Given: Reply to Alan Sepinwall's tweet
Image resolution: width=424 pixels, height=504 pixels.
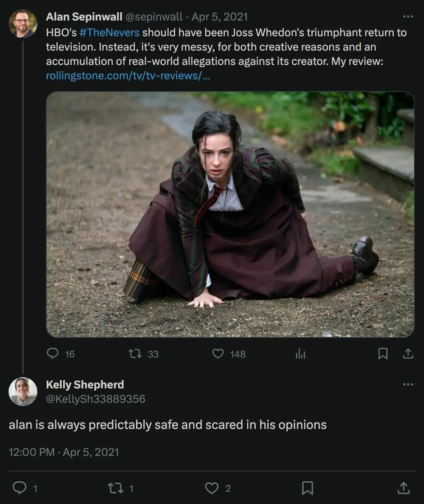Looking at the screenshot, I should (53, 353).
